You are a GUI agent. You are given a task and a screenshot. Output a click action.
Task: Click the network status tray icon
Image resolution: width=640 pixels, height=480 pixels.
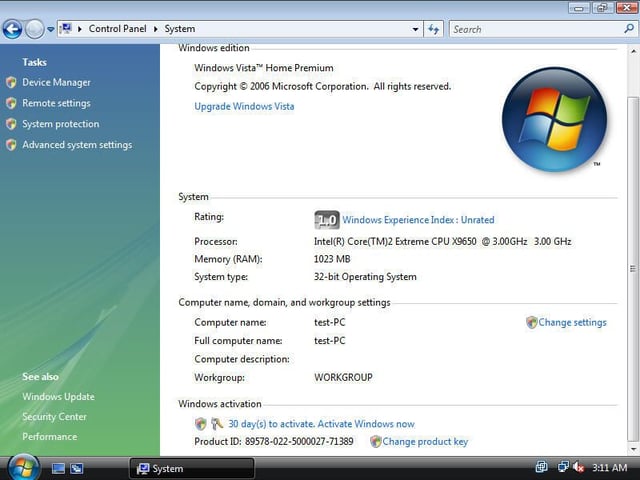coord(563,467)
